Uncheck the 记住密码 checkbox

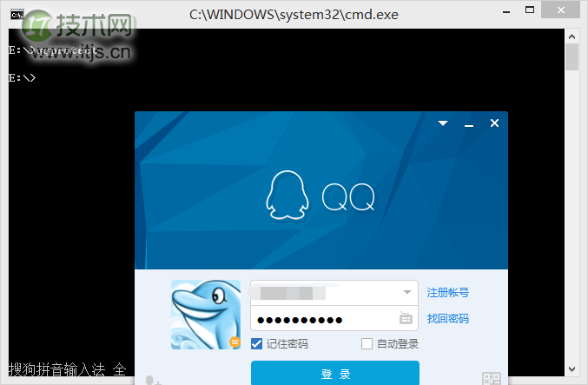coord(256,343)
